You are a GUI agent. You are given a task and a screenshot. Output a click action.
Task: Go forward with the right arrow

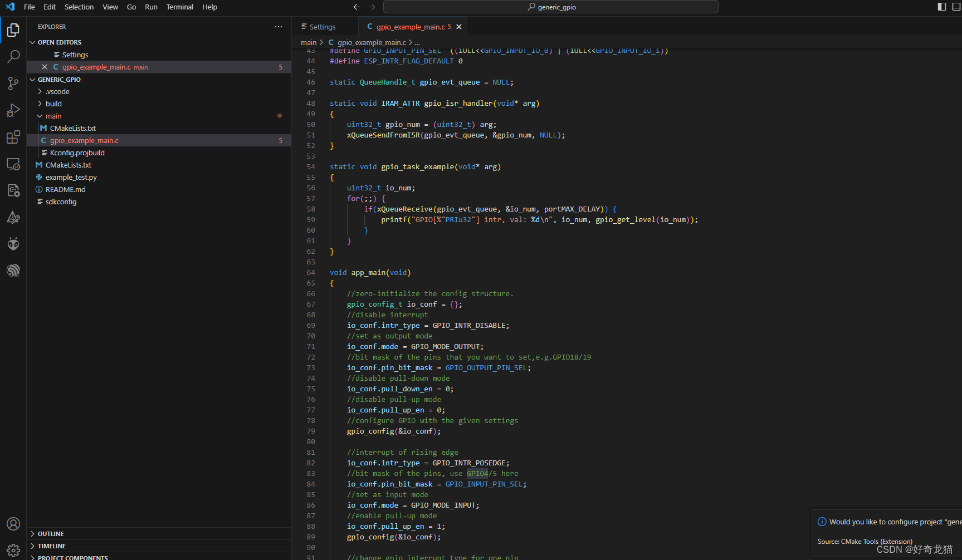click(x=372, y=7)
